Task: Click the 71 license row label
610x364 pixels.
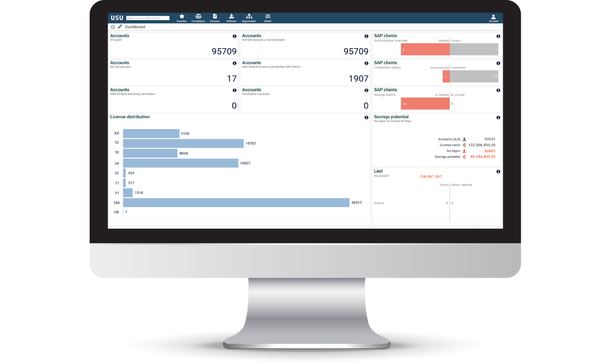Action: [x=116, y=183]
